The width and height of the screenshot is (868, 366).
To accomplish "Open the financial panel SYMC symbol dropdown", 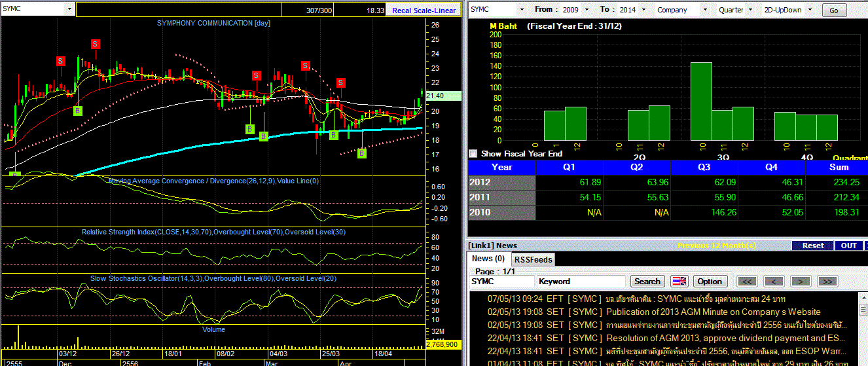I will (x=522, y=10).
